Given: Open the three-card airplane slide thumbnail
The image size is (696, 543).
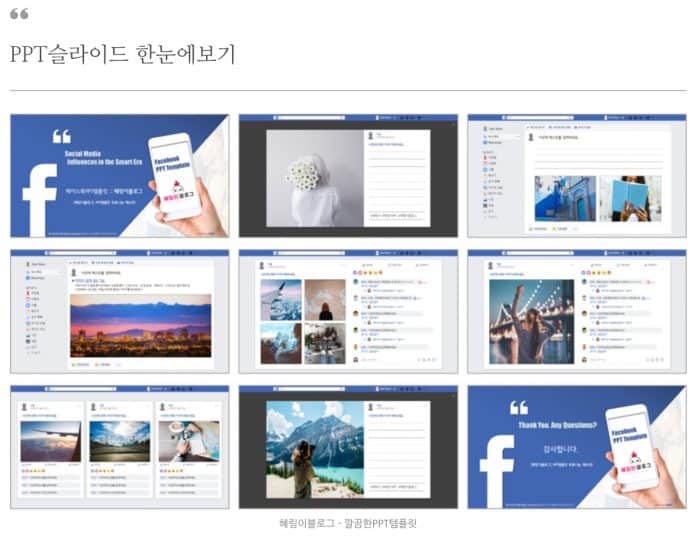Looking at the screenshot, I should [x=120, y=447].
